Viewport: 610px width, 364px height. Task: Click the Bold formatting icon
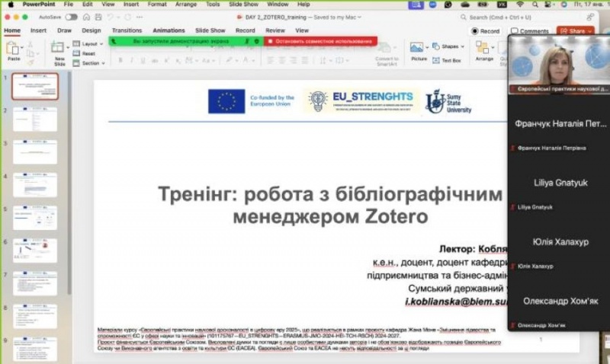[x=120, y=61]
